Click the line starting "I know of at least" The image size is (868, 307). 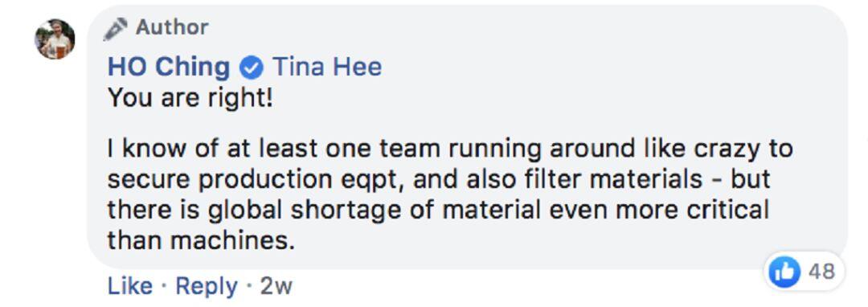[450, 148]
